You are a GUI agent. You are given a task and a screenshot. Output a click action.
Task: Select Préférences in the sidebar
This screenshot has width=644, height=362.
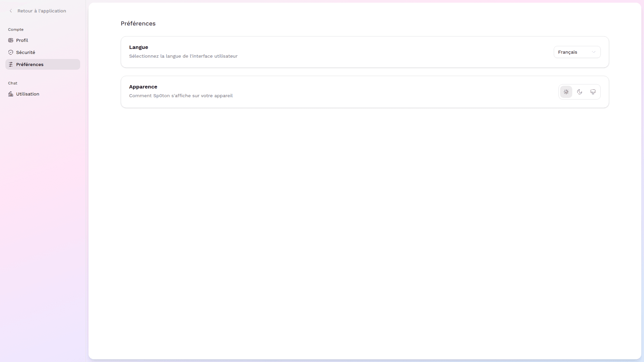coord(30,64)
